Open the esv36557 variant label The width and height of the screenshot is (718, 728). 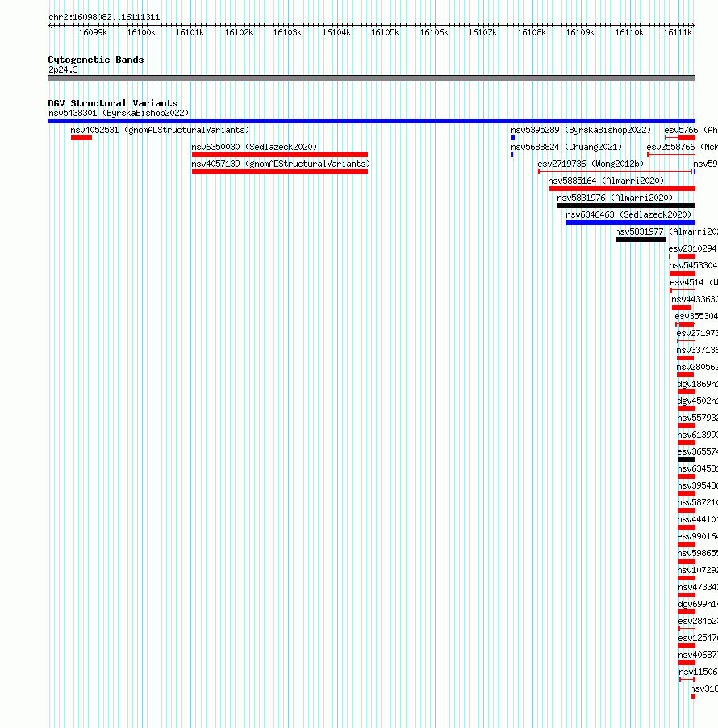pyautogui.click(x=698, y=452)
